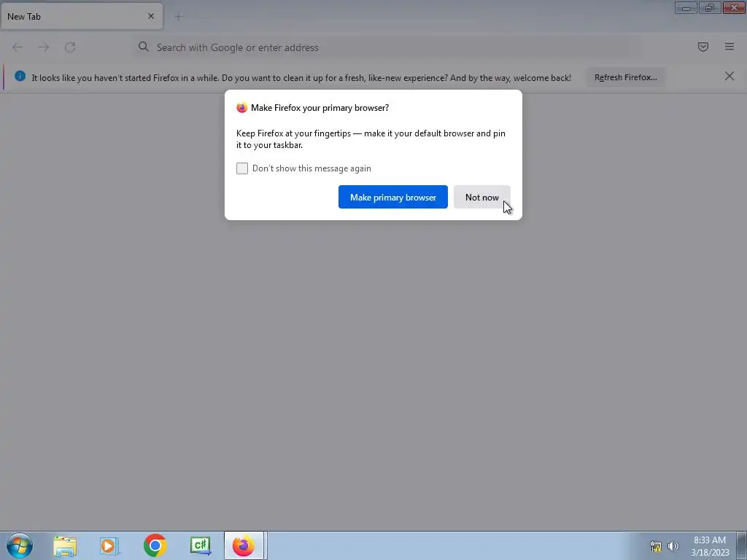747x560 pixels.
Task: Open Windows Explorer from taskbar
Action: tap(65, 546)
